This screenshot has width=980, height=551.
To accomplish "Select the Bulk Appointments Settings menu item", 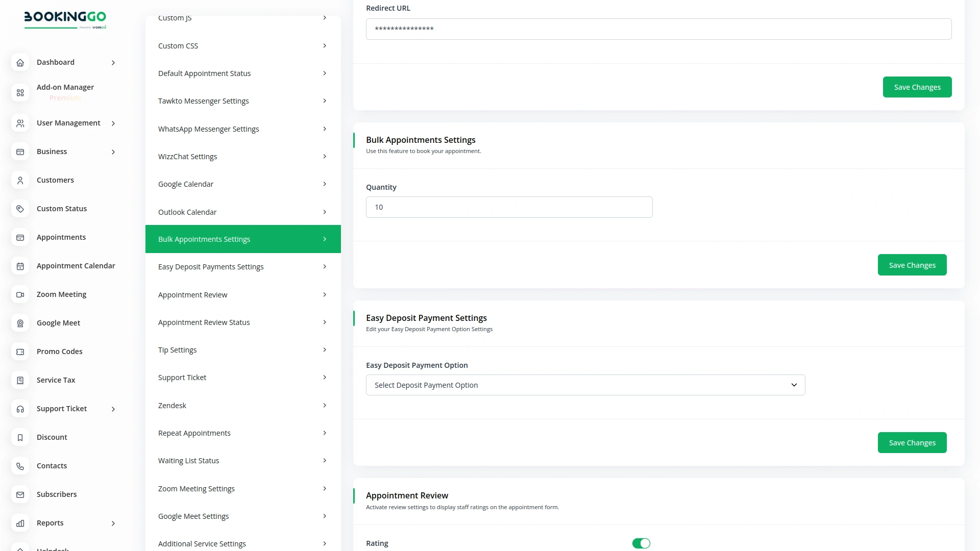I will tap(242, 239).
